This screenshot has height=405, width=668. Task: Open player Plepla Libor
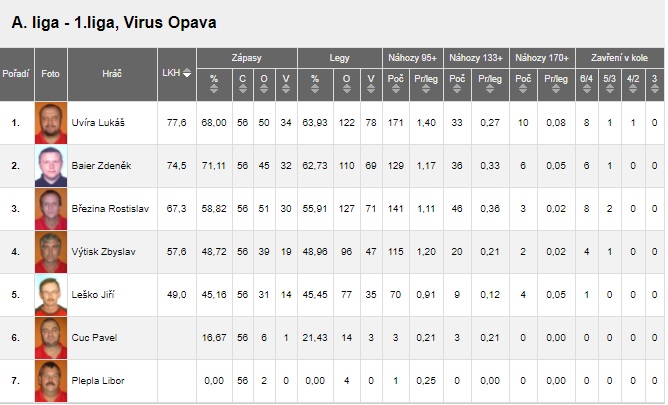(98, 381)
